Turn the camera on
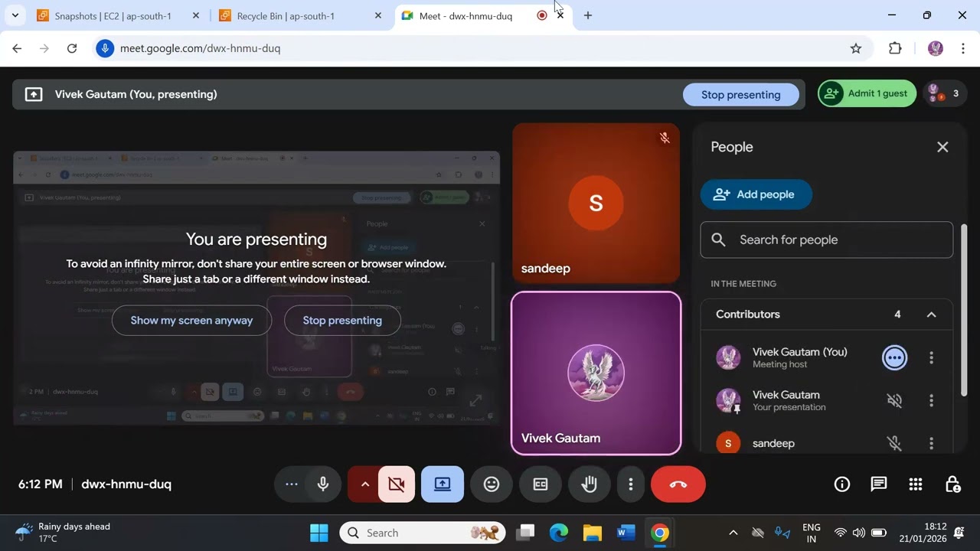This screenshot has width=980, height=551. pos(397,484)
